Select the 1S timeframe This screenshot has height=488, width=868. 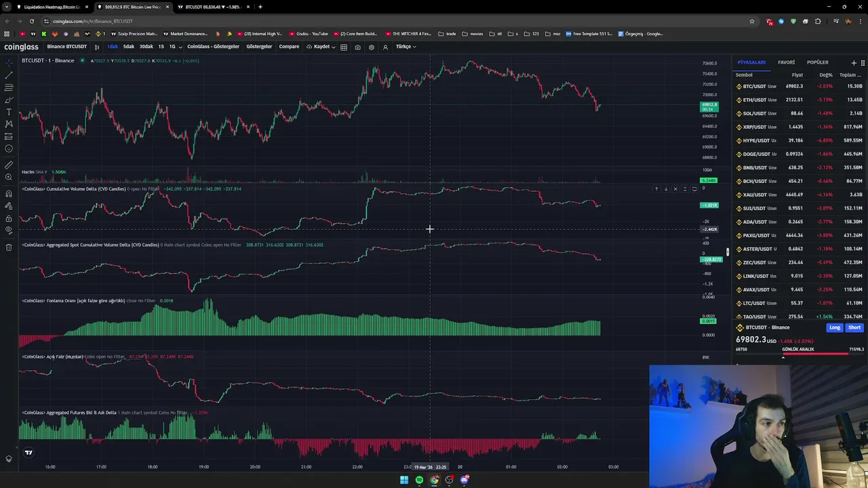pos(161,47)
